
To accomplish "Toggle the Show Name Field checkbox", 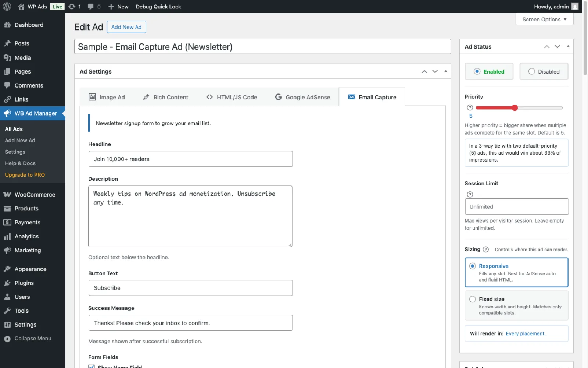I will click(x=92, y=367).
